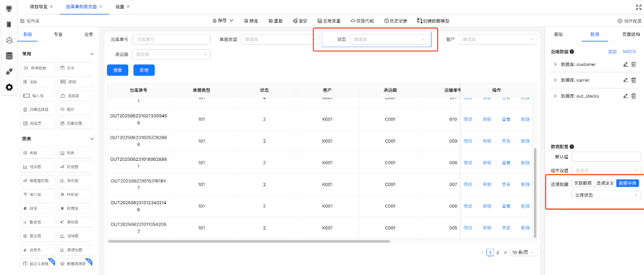Open the mobile device icon in sidebar
The width and height of the screenshot is (644, 275).
(9, 24)
